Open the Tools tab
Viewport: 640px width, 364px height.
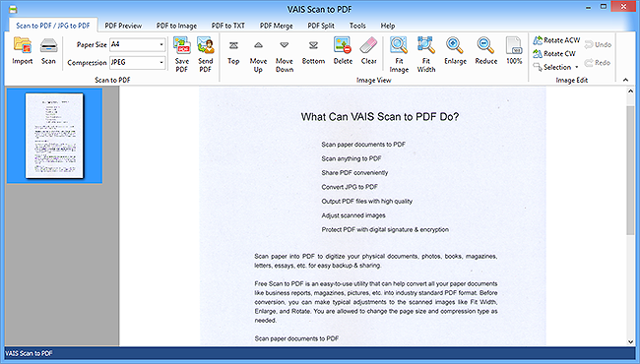point(357,26)
